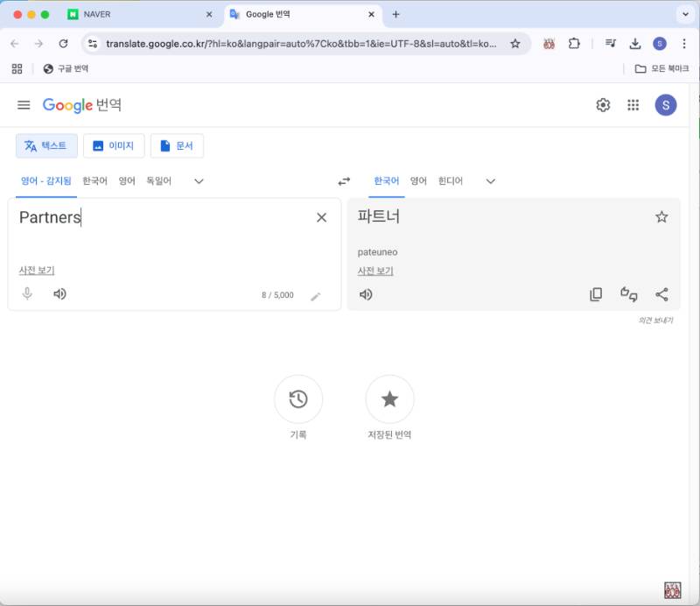Expand the target language list
Image resolution: width=700 pixels, height=606 pixels.
pos(490,181)
